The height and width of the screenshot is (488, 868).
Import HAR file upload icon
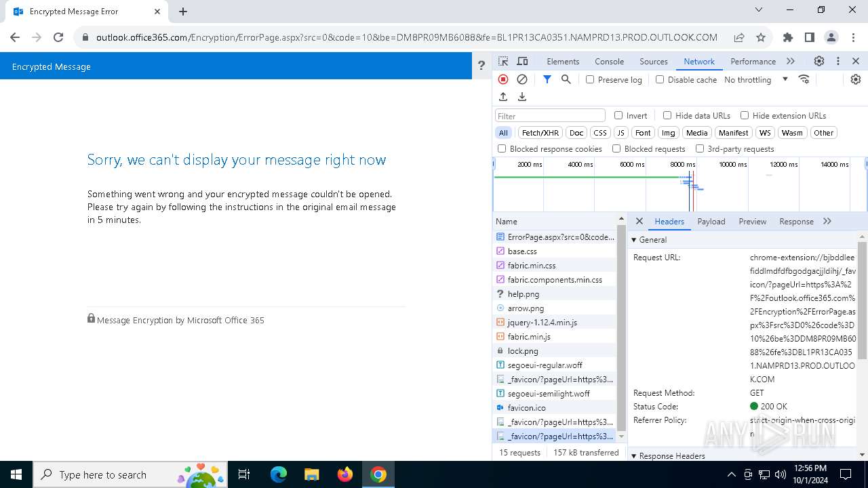pyautogui.click(x=503, y=97)
